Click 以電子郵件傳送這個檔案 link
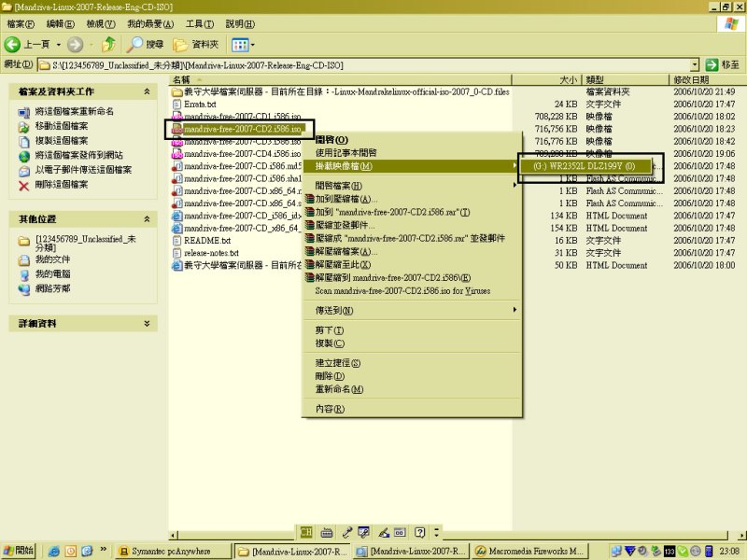The height and width of the screenshot is (560, 747). click(x=83, y=170)
